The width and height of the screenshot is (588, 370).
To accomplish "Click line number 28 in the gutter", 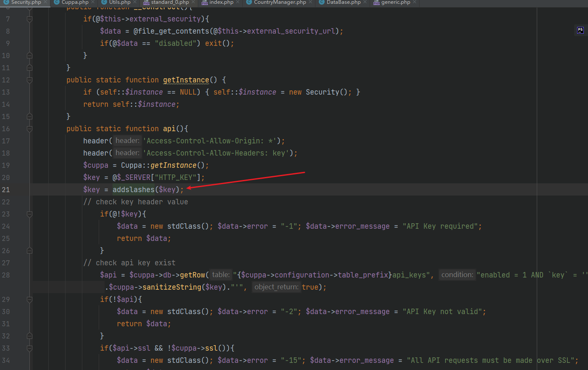I will [5, 275].
